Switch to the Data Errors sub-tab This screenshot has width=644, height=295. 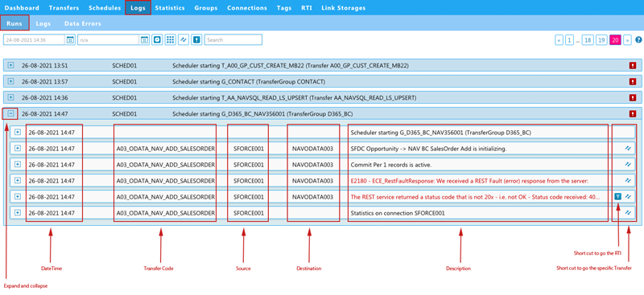[83, 23]
